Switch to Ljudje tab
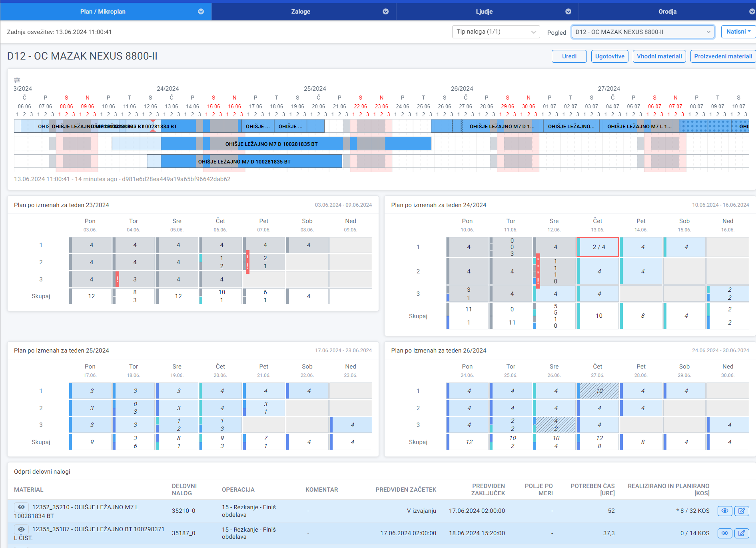Image resolution: width=756 pixels, height=548 pixels. tap(487, 12)
